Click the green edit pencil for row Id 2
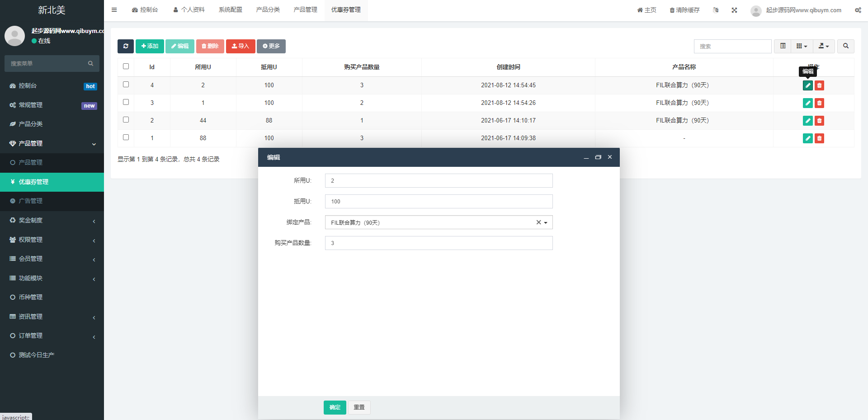Screen dimensions: 868x420 [x=807, y=121]
